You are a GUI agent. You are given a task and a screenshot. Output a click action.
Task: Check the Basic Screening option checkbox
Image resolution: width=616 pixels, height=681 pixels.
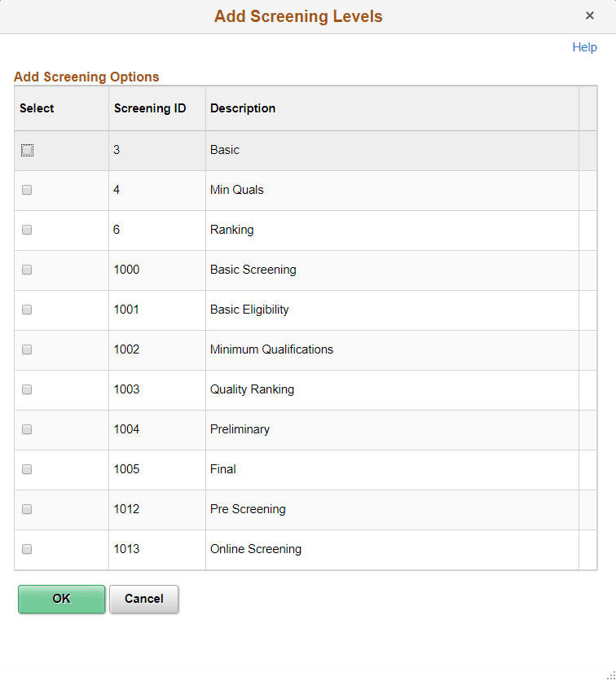tap(27, 270)
